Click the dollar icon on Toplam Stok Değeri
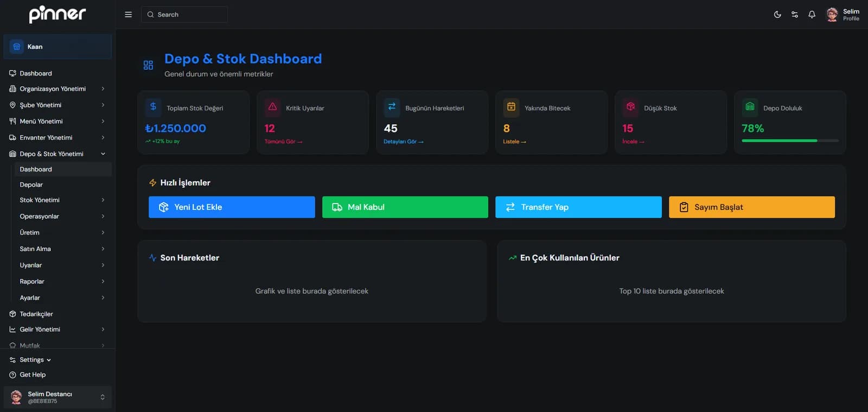The height and width of the screenshot is (412, 868). click(x=153, y=107)
